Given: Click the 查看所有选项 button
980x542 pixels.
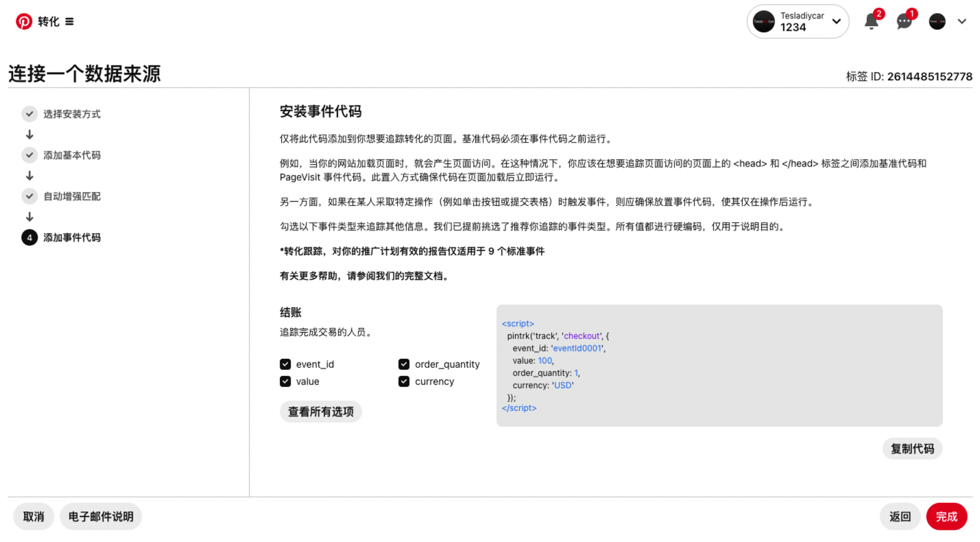Looking at the screenshot, I should [321, 412].
